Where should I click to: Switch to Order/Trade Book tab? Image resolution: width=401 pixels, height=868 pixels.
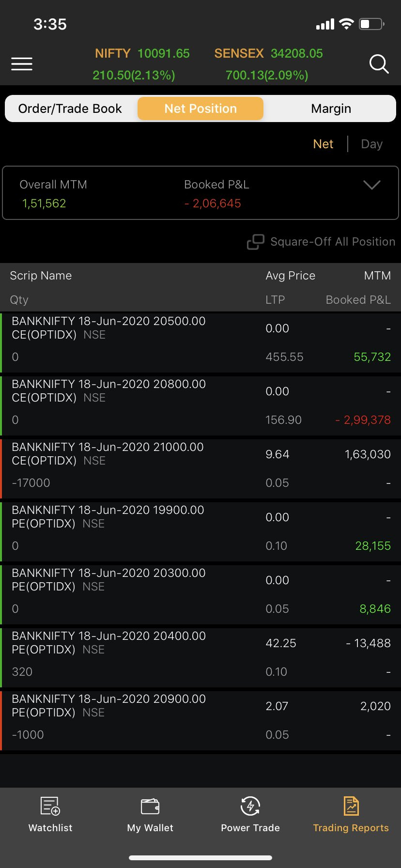pos(70,108)
